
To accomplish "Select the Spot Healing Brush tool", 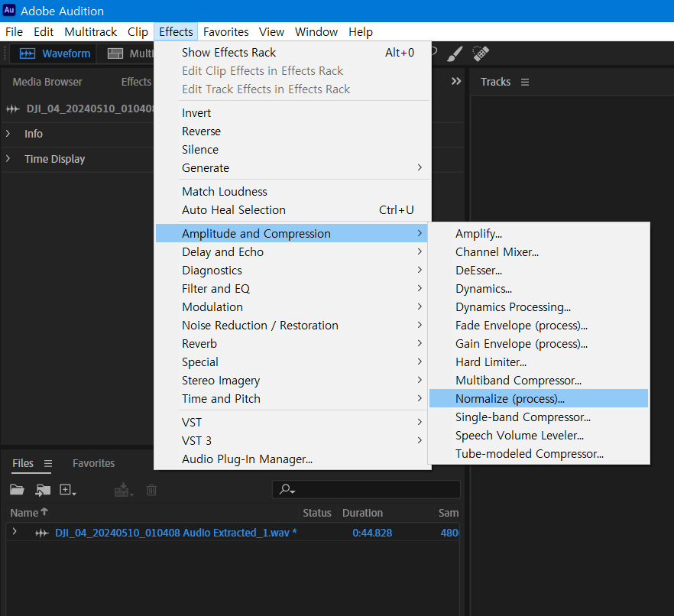I will click(481, 53).
